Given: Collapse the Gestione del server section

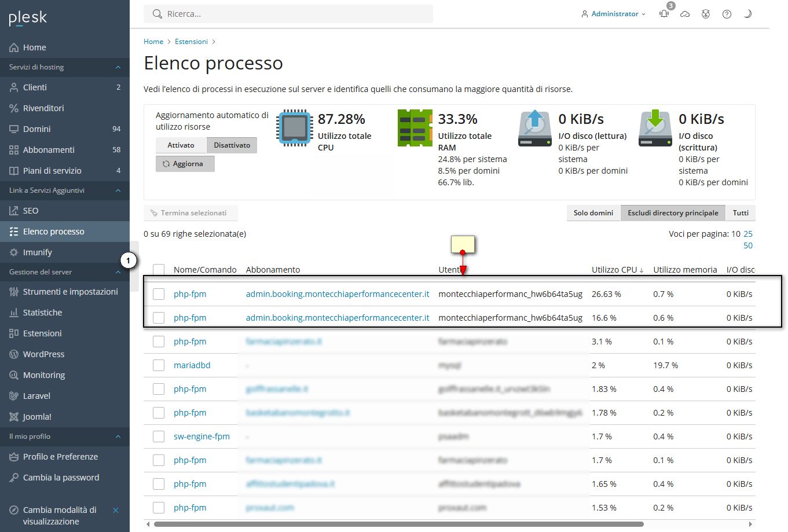Looking at the screenshot, I should [x=118, y=272].
